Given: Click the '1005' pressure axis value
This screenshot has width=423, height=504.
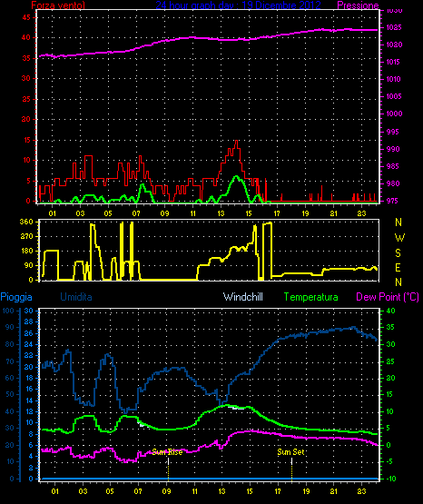Looking at the screenshot, I should (x=393, y=96).
